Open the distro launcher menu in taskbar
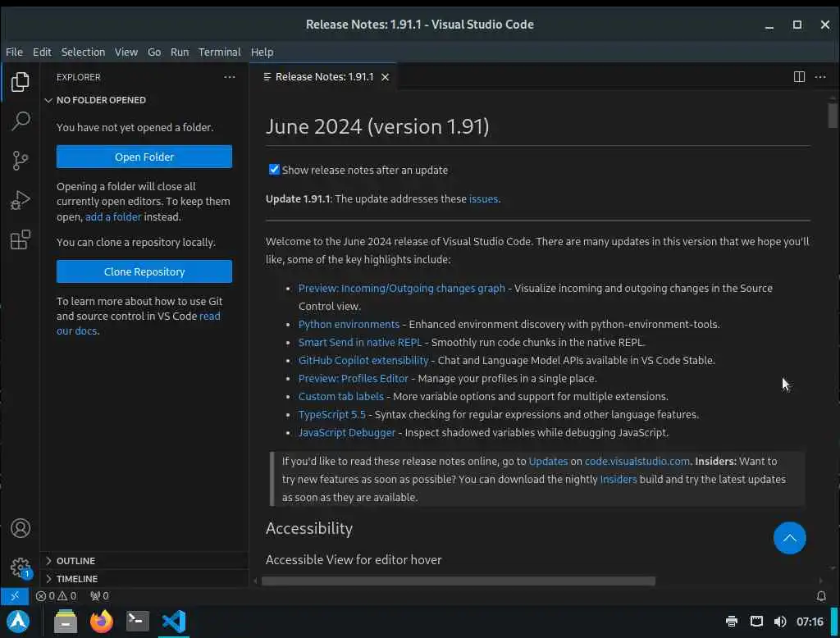 [18, 622]
